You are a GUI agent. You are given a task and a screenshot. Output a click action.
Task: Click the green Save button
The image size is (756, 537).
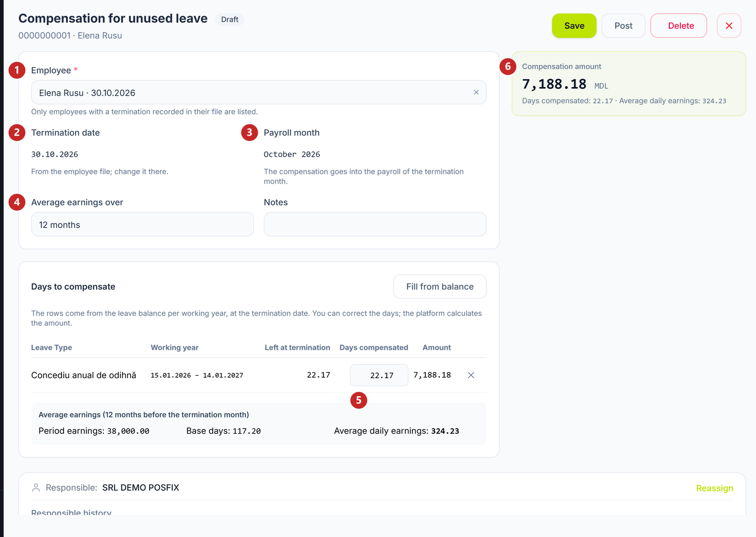[x=574, y=26]
